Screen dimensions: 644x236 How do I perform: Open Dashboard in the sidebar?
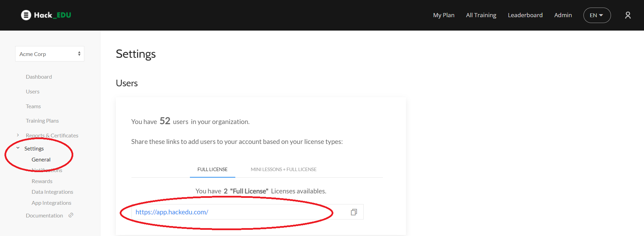pos(39,77)
